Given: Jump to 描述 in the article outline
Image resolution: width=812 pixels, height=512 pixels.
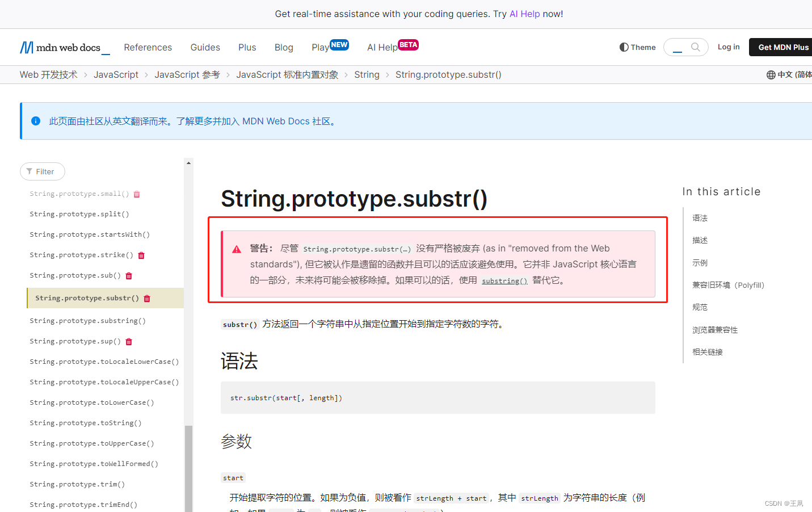Looking at the screenshot, I should point(700,240).
